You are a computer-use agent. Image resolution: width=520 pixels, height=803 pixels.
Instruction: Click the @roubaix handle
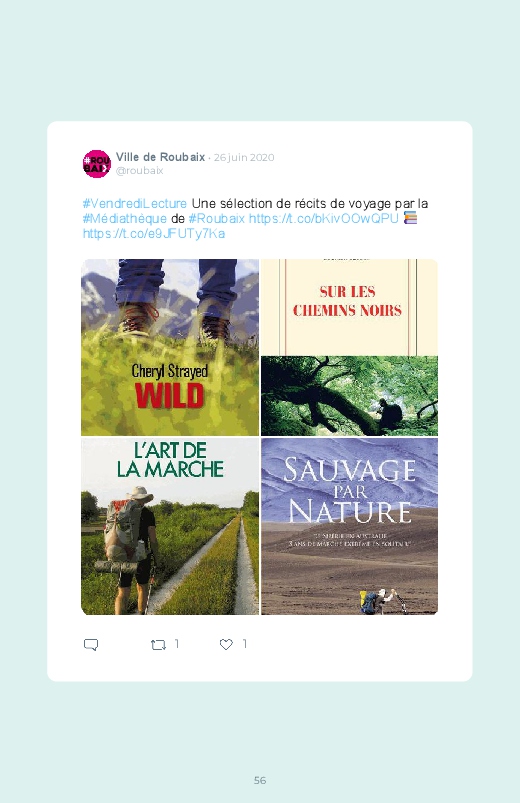(x=139, y=171)
